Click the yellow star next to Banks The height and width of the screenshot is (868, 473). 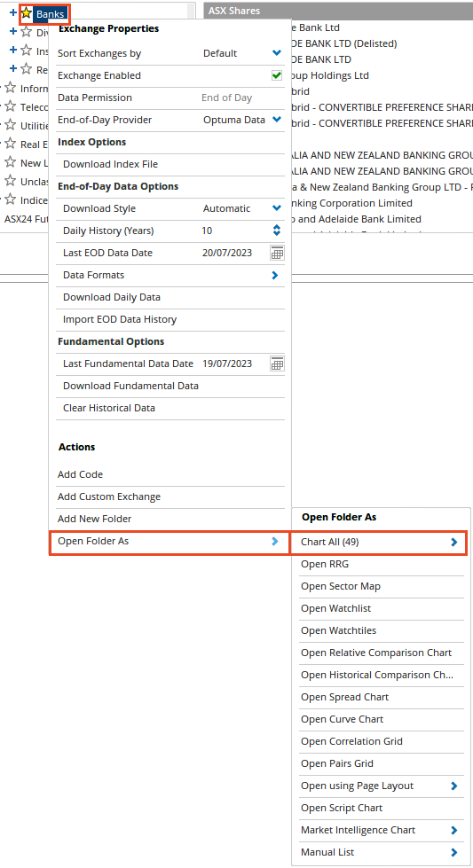point(26,13)
